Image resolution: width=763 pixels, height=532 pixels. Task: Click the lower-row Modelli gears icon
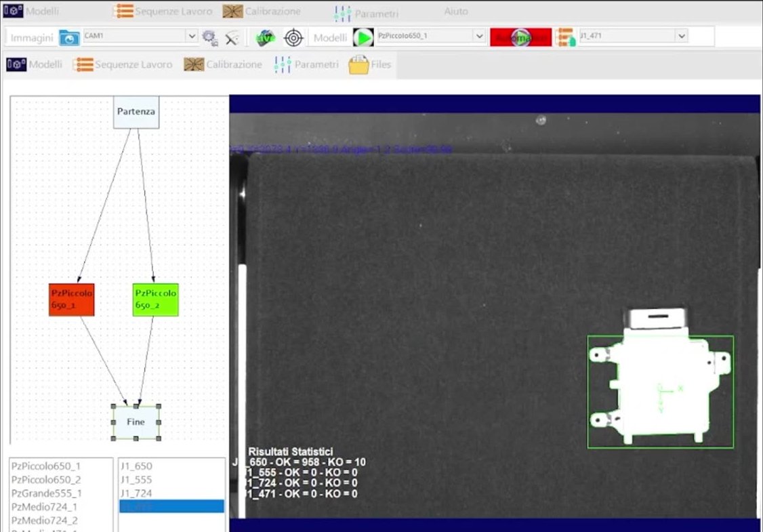coord(16,64)
